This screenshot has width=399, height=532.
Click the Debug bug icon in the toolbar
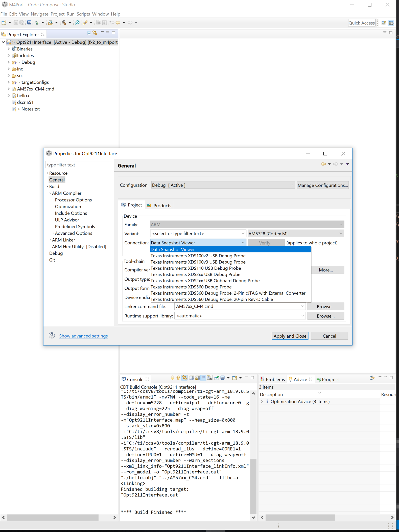37,23
